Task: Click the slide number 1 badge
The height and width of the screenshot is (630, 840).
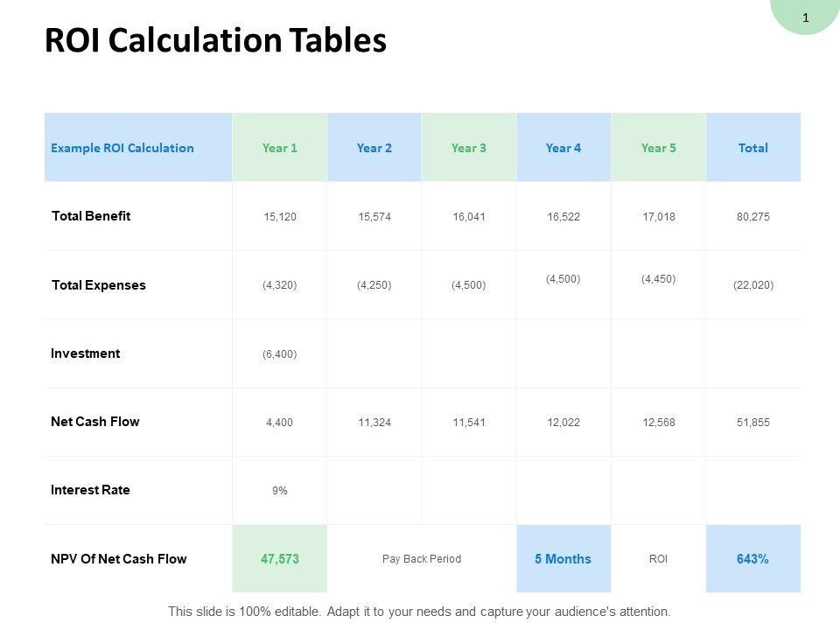Action: [x=805, y=17]
